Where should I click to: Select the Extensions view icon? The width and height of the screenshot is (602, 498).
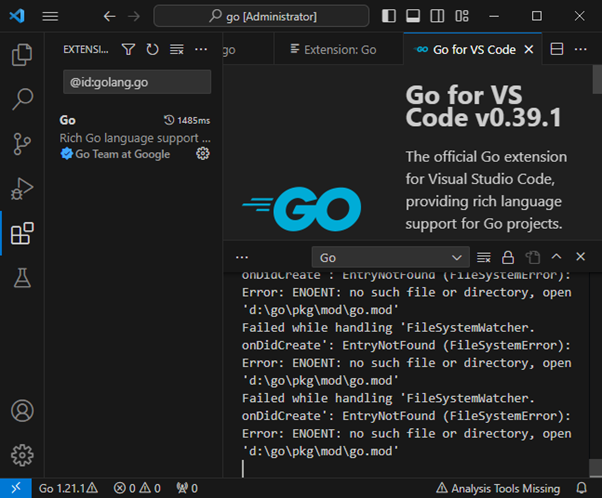coord(22,233)
